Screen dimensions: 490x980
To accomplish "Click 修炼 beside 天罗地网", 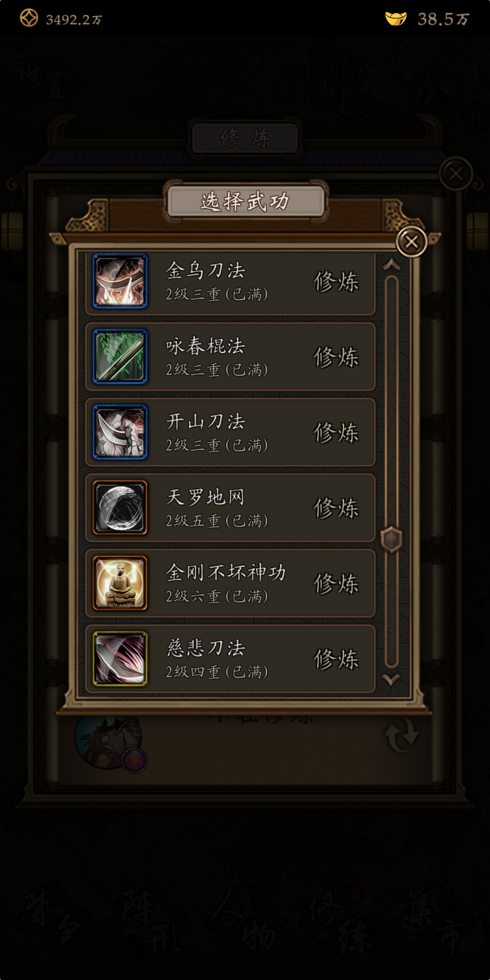I will pyautogui.click(x=336, y=508).
